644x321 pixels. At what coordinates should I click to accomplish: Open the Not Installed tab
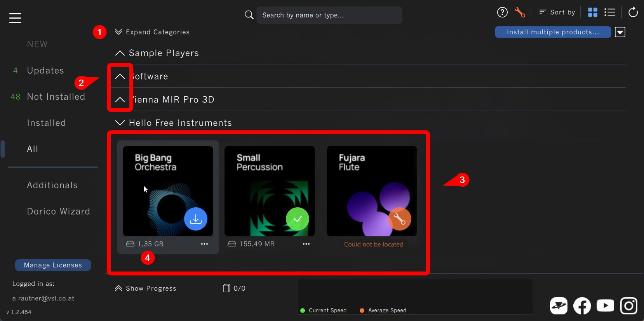(56, 97)
